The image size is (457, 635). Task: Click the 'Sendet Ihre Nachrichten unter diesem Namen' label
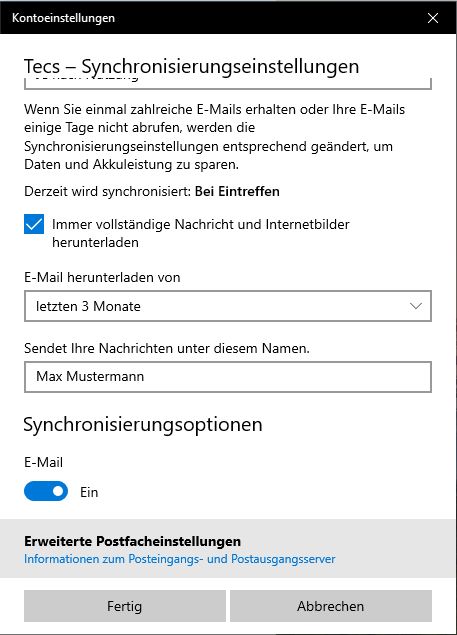167,348
